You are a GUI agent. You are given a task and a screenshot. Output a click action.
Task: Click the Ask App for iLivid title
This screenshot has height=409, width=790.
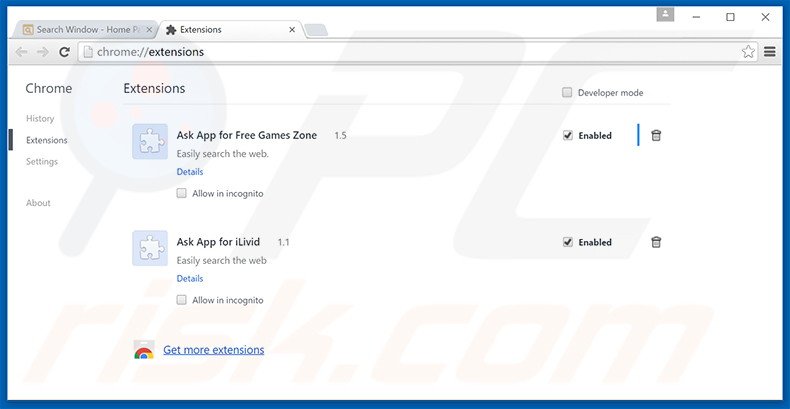218,242
